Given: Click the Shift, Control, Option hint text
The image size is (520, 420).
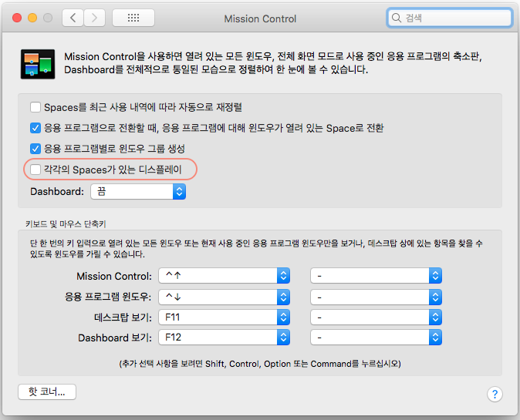Looking at the screenshot, I should click(260, 364).
